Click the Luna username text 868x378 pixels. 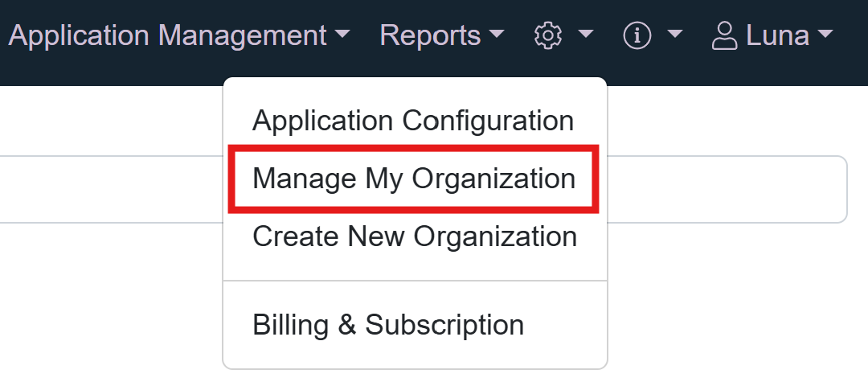(777, 35)
